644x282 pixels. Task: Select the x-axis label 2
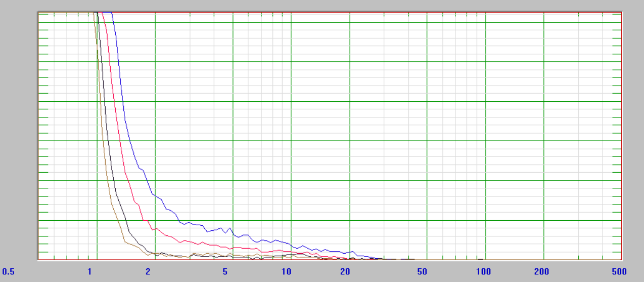pos(148,271)
